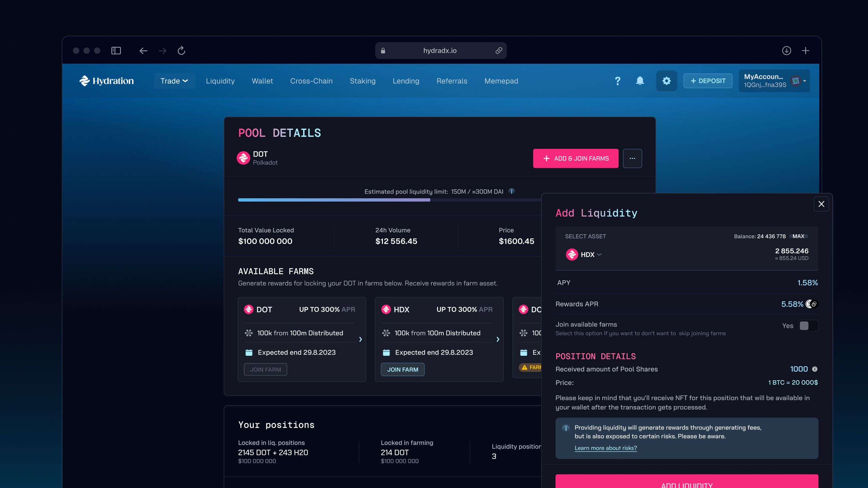This screenshot has width=868, height=488.
Task: Open the settings gear in the header
Action: (666, 81)
